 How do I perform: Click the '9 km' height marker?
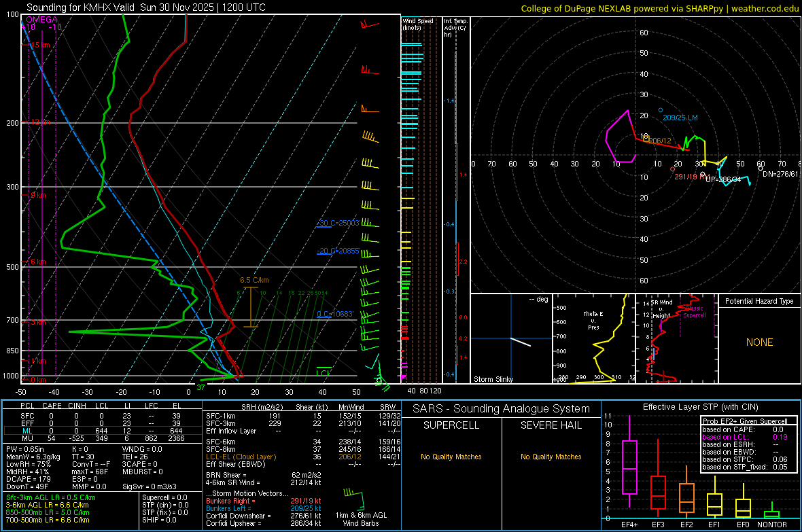(x=38, y=195)
